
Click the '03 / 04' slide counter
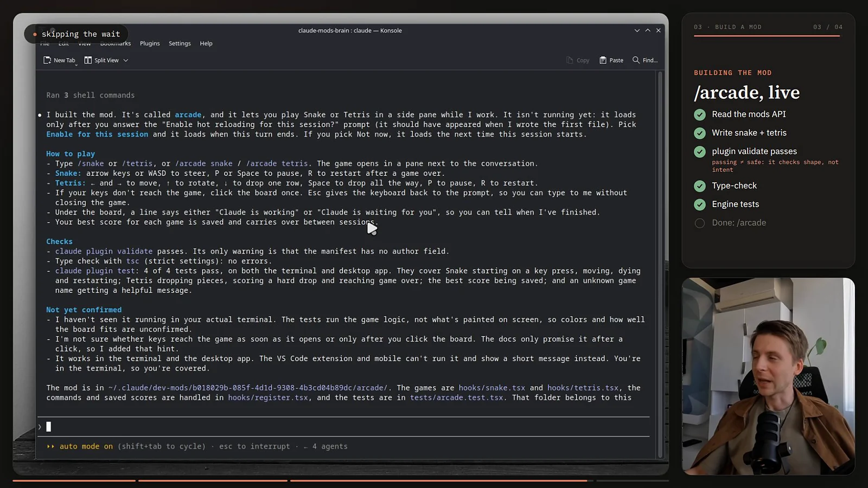click(828, 27)
